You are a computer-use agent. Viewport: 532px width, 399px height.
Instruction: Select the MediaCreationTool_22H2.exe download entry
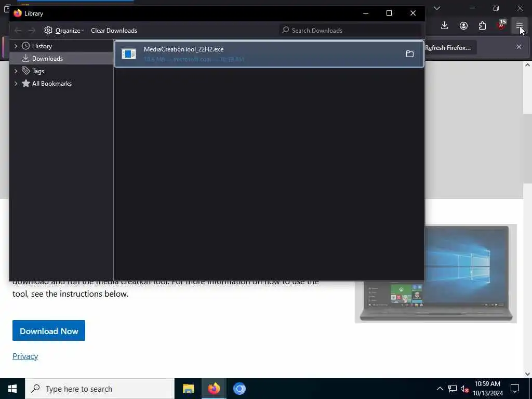(x=269, y=54)
